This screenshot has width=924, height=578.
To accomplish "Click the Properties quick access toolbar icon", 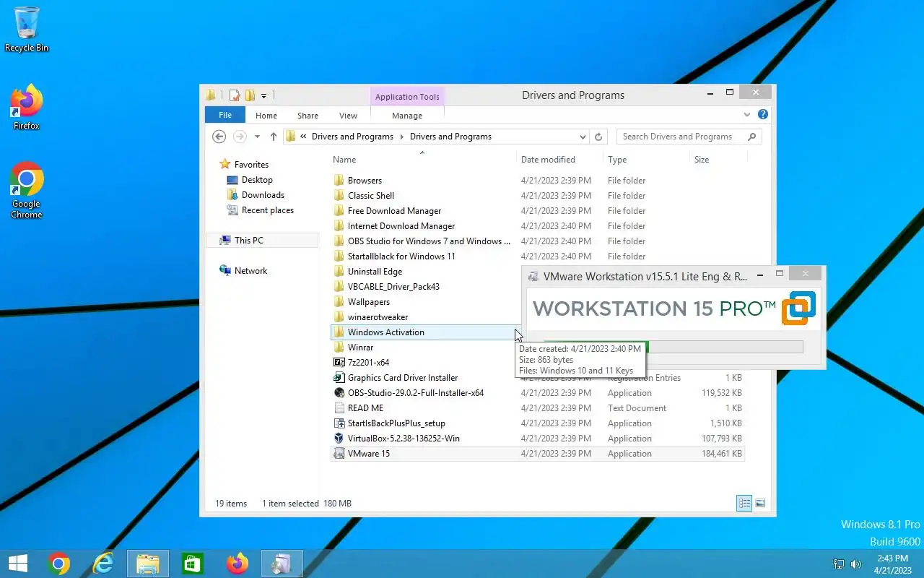I will pos(235,95).
